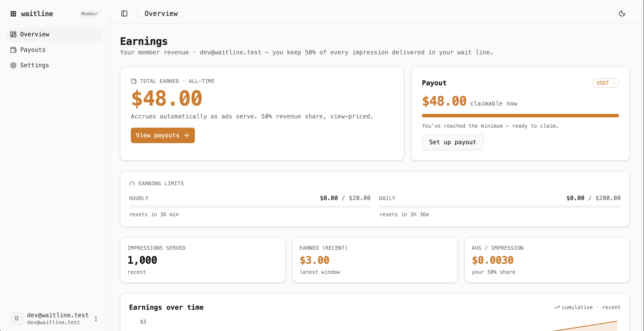Click the Overview header title
644x331 pixels.
click(x=161, y=14)
